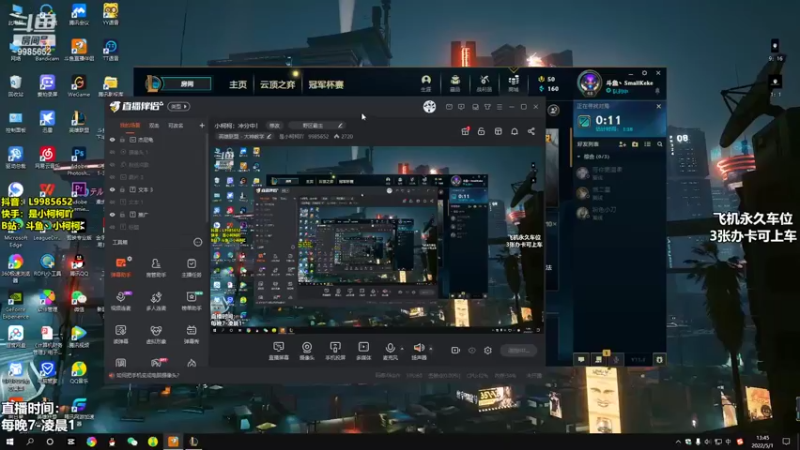The image size is (800, 450).
Task: Collapse the 工具箱 toolbox panel circle button
Action: [x=198, y=242]
